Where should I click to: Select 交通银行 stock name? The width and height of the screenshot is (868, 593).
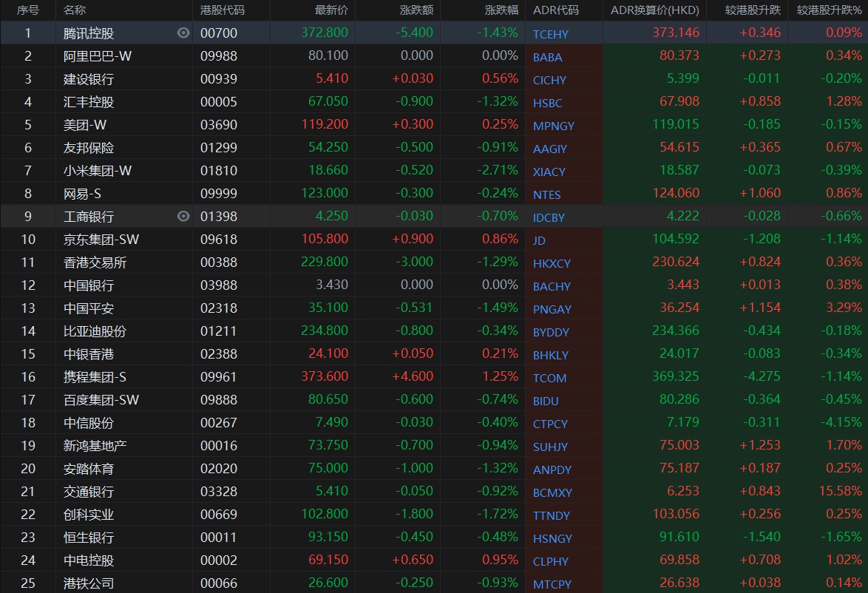coord(89,492)
